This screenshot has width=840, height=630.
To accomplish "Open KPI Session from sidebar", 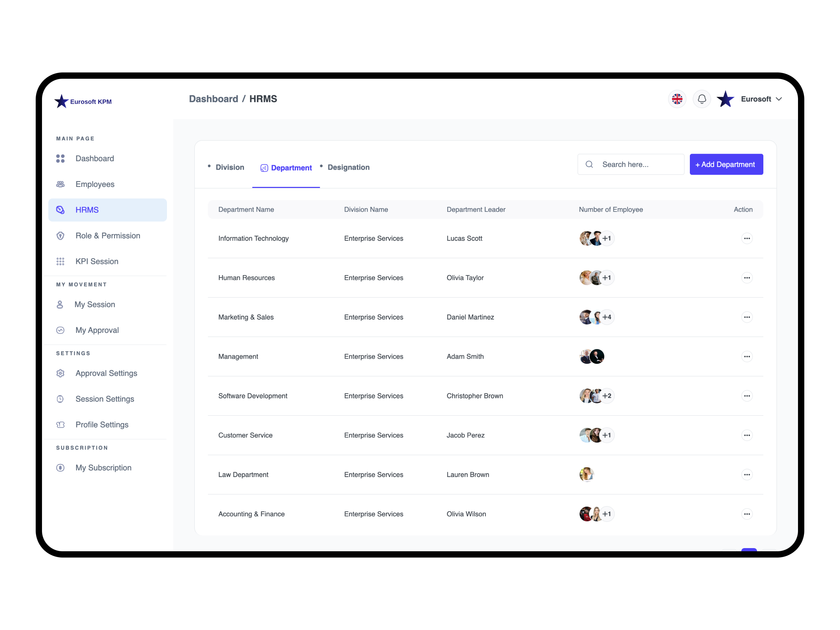I will (x=97, y=261).
